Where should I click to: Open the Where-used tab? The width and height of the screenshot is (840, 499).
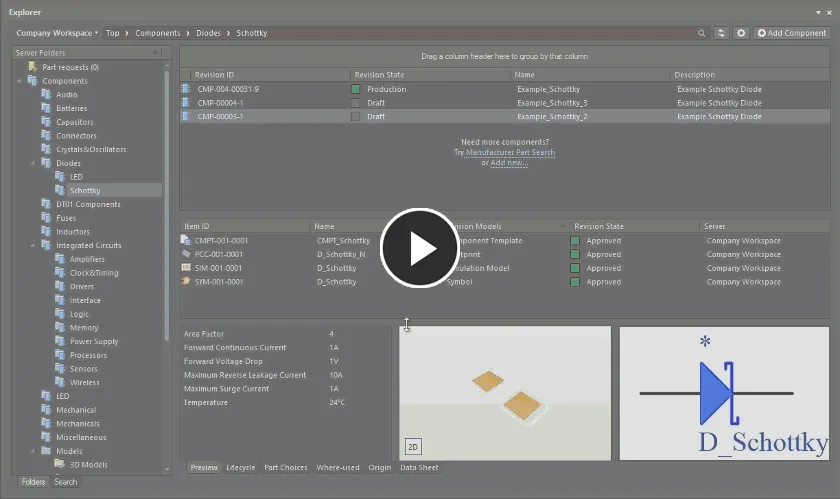click(338, 467)
